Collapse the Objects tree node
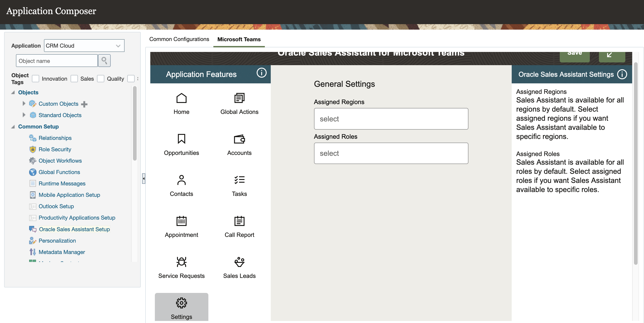Screen dimensions: 644x323 [x=13, y=92]
